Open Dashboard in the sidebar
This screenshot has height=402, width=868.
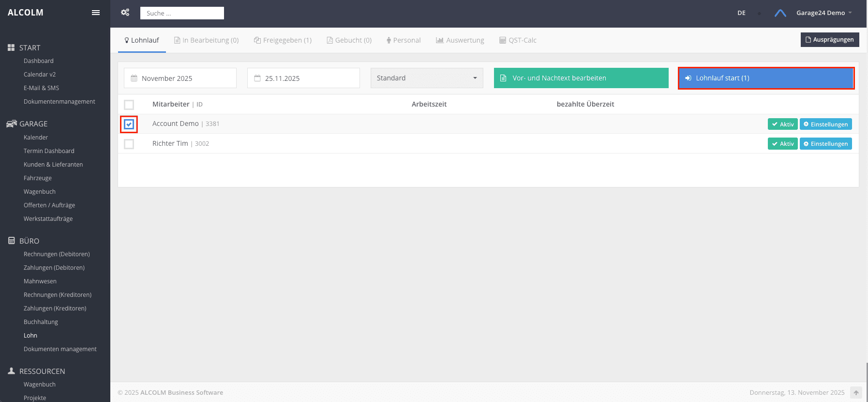pos(39,61)
